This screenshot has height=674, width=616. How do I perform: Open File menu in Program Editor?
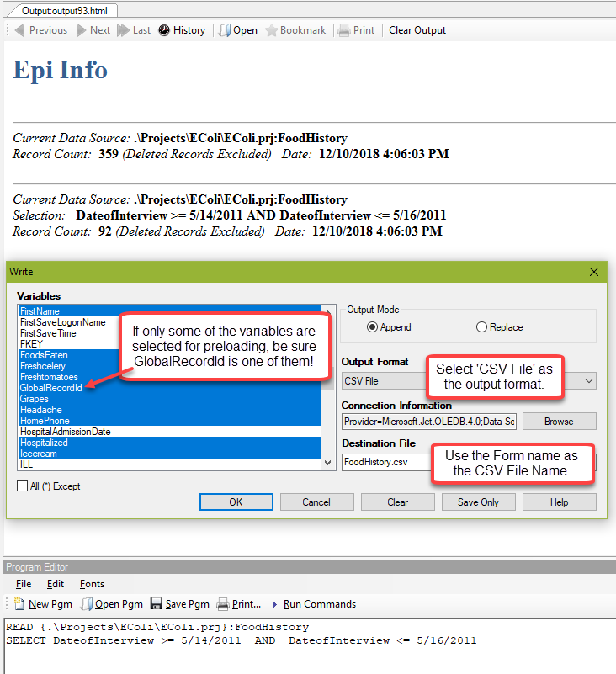click(x=24, y=584)
